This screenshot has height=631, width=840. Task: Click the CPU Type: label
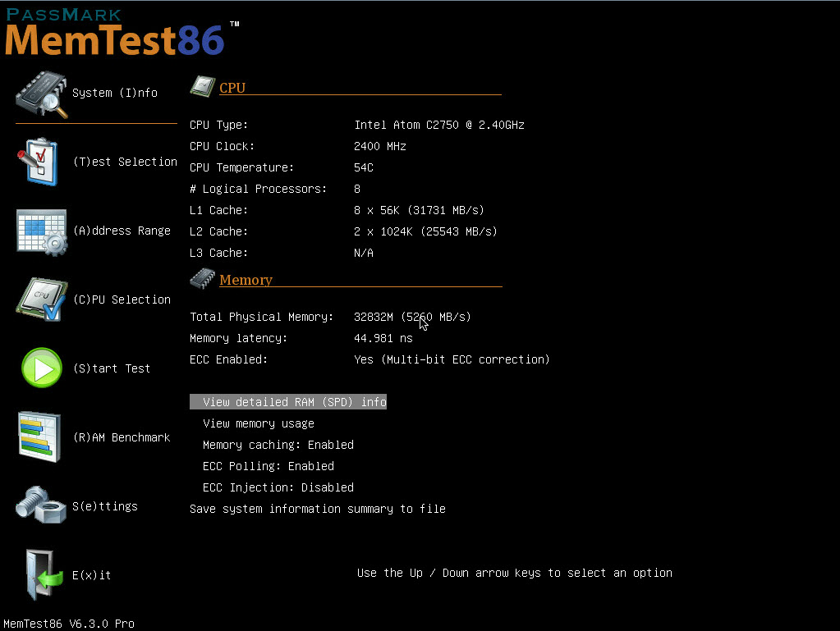(218, 125)
